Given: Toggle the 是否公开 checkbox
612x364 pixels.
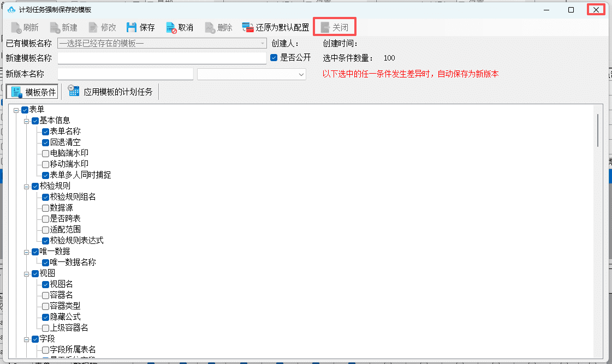Looking at the screenshot, I should click(274, 58).
